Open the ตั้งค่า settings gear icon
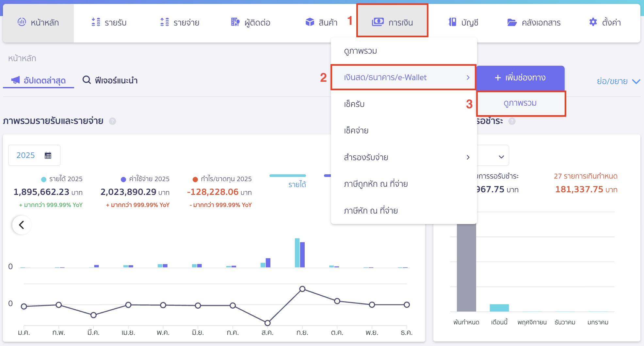The width and height of the screenshot is (644, 346). click(593, 22)
